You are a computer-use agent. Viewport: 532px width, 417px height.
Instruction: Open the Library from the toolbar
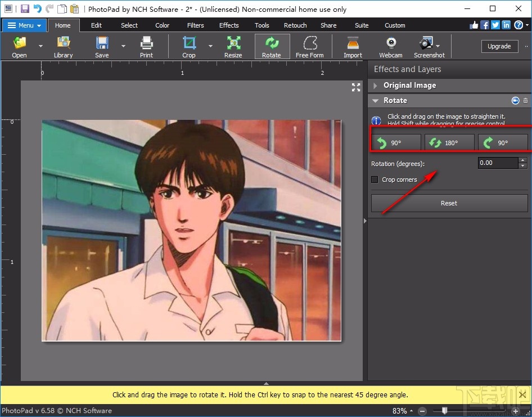click(63, 46)
